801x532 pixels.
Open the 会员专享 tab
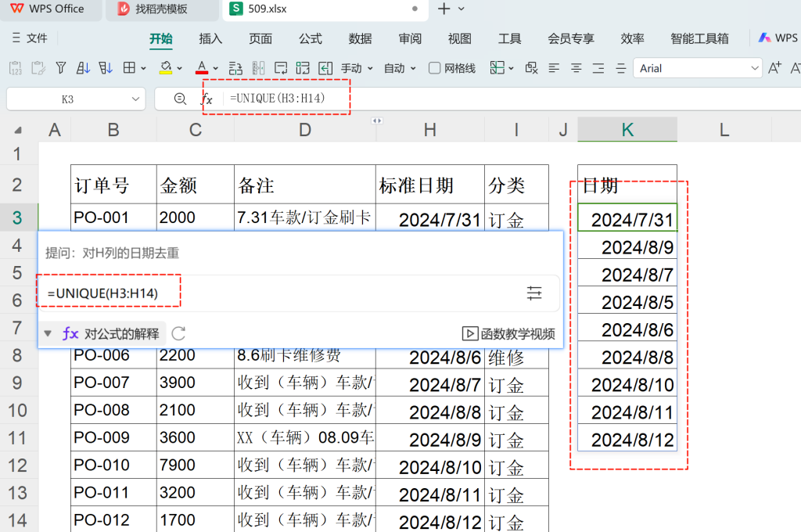coord(571,38)
